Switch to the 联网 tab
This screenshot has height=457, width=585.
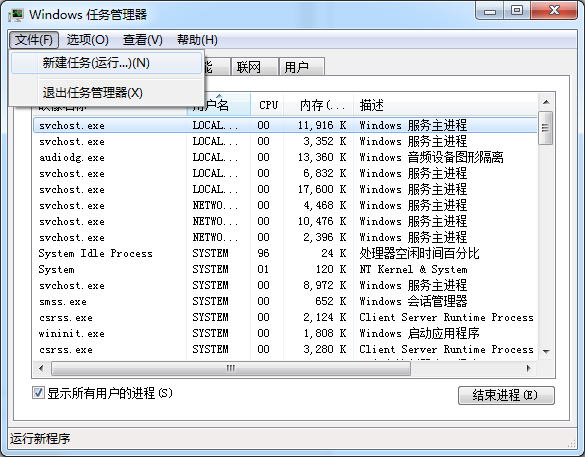(x=254, y=67)
